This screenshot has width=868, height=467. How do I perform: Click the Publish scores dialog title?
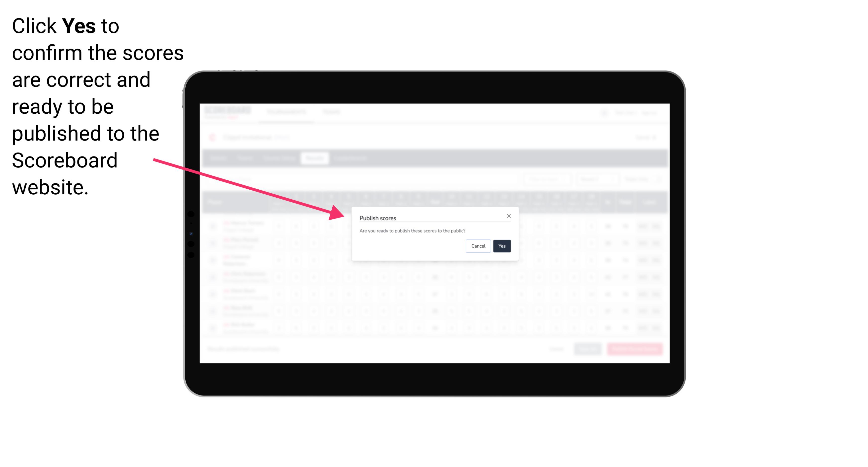coord(378,219)
